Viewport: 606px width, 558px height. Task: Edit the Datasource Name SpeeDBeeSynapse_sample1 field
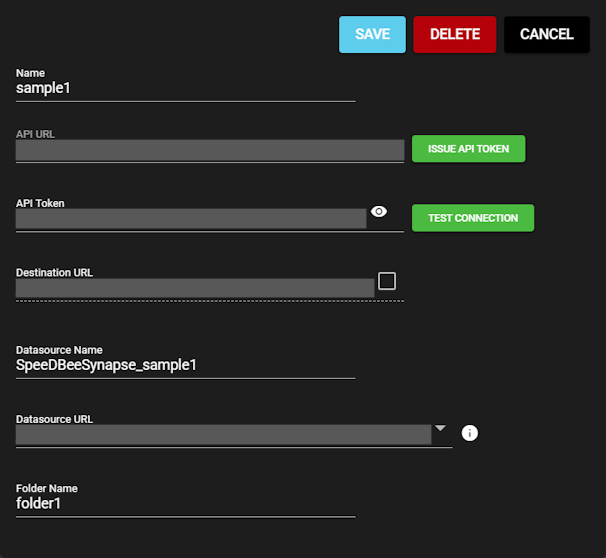pyautogui.click(x=185, y=365)
